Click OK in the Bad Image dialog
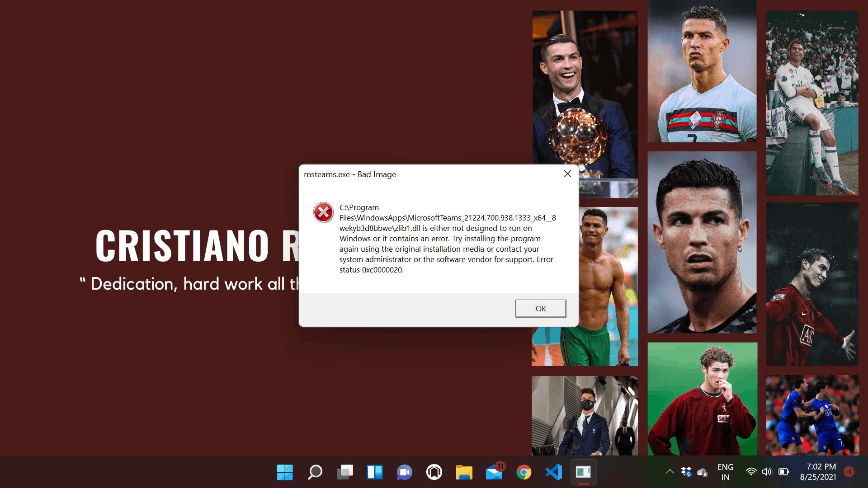The image size is (868, 488). click(540, 309)
